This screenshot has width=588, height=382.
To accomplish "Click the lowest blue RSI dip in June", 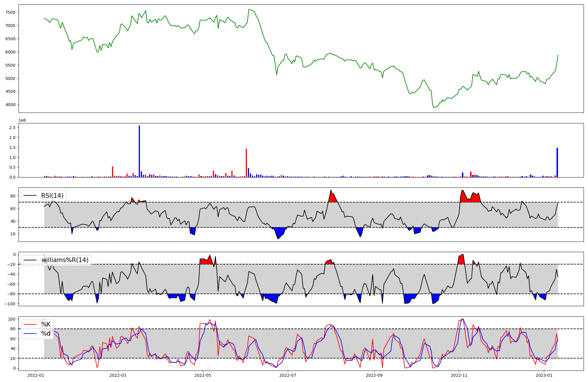I will 279,234.
